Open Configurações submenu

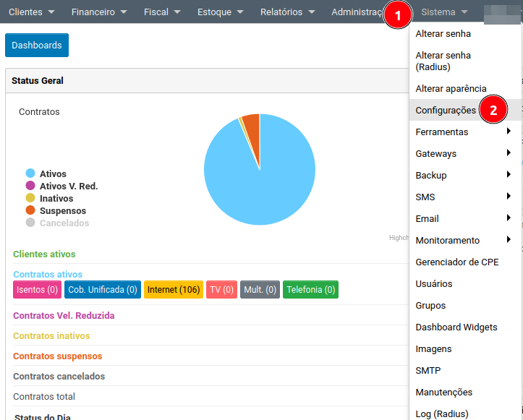tap(446, 111)
